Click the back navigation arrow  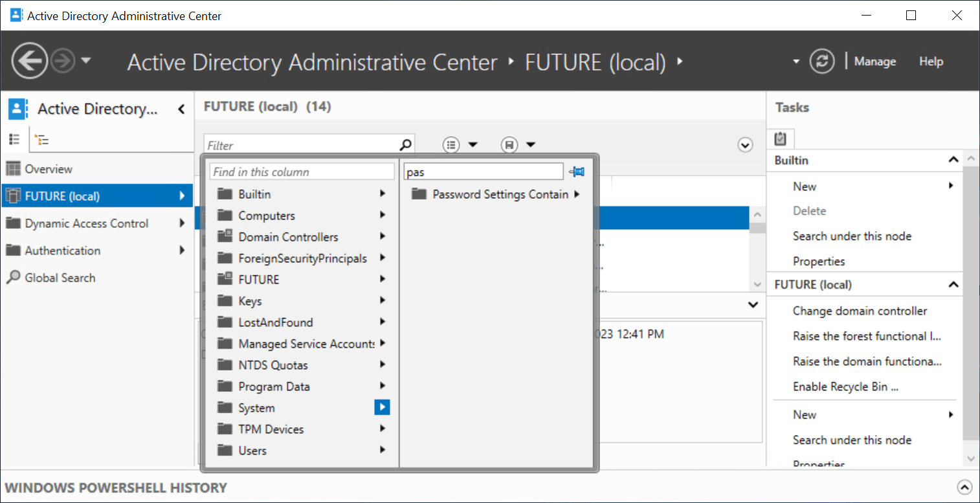click(x=29, y=61)
